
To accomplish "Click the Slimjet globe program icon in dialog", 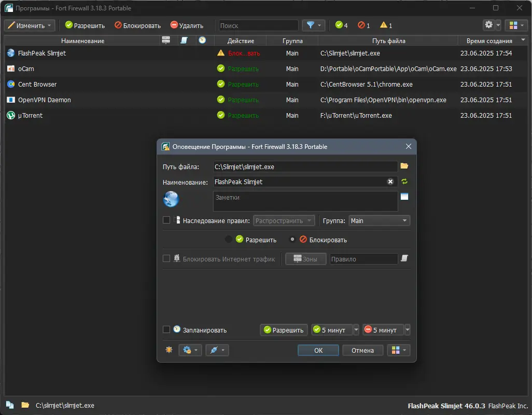I will coord(171,199).
